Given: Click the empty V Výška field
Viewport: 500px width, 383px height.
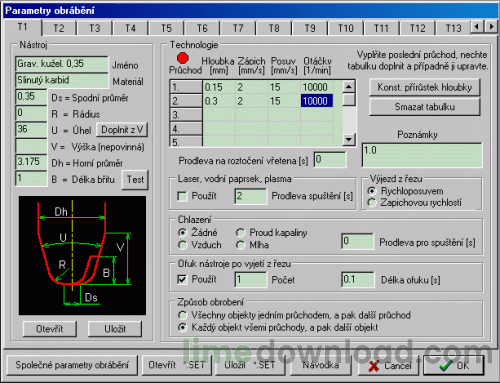Looking at the screenshot, I should 31,146.
